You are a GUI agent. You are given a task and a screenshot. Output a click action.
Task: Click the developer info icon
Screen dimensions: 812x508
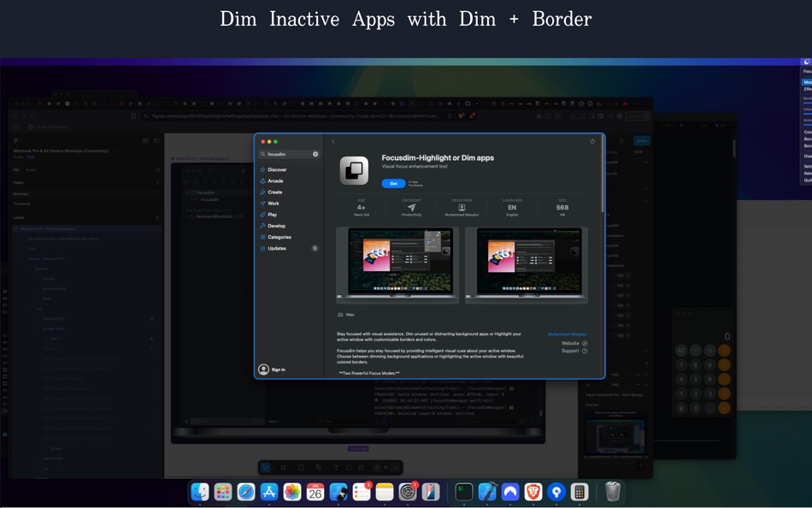(462, 207)
